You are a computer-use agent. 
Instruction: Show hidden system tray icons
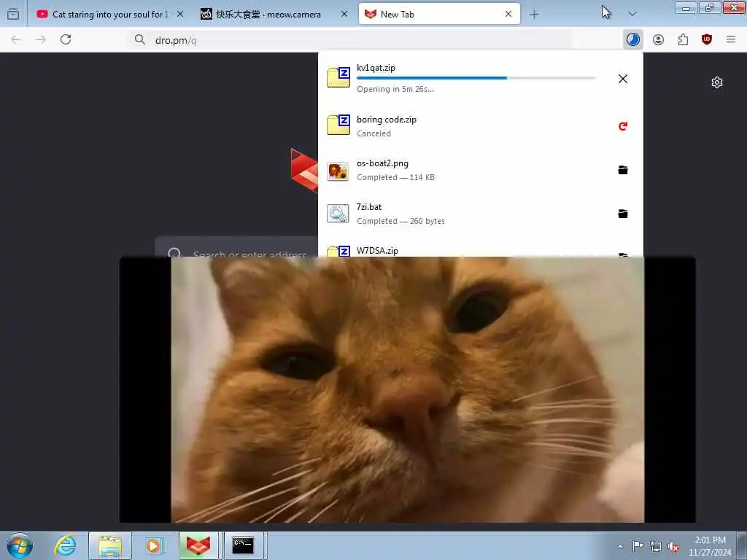pyautogui.click(x=620, y=546)
